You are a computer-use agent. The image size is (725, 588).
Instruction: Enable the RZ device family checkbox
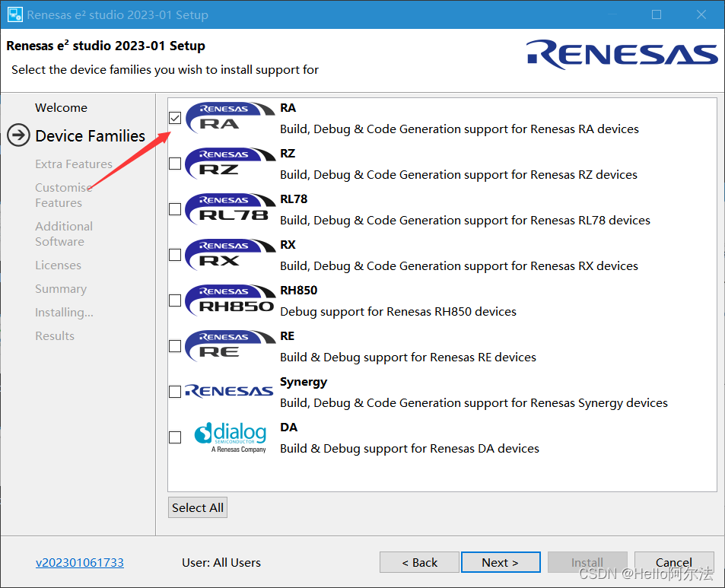(x=175, y=164)
